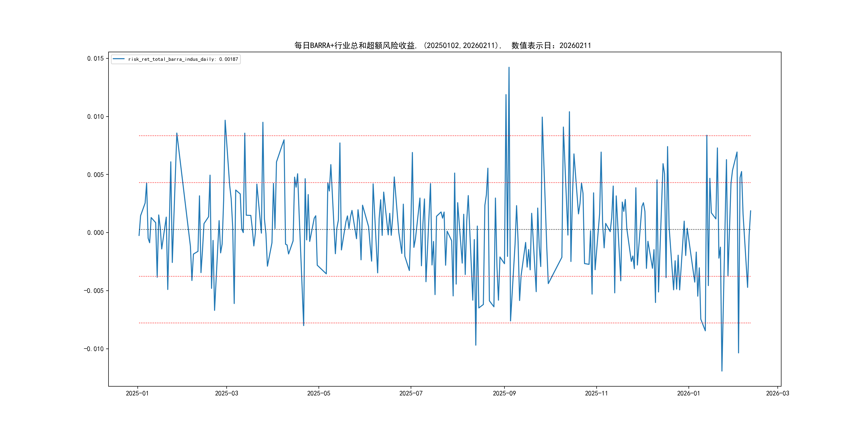Click the 2025-01 x-axis tick label

(137, 393)
